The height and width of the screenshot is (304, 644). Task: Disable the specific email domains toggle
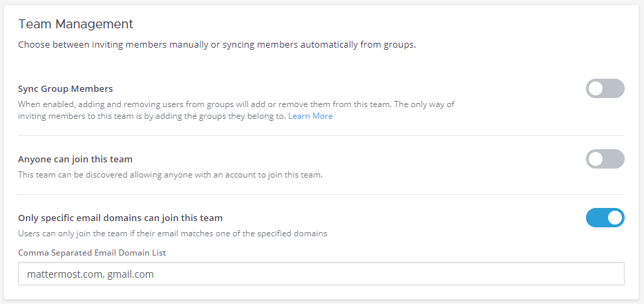(605, 218)
